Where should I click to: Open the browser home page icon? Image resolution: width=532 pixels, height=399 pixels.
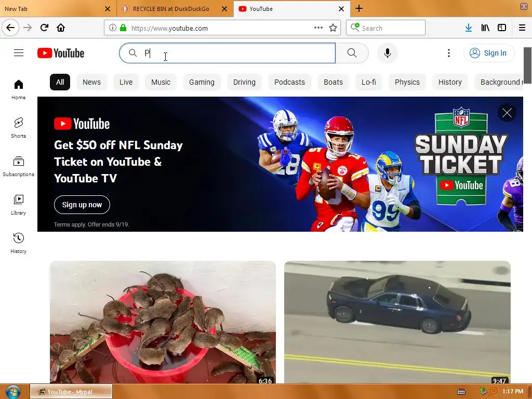(61, 28)
